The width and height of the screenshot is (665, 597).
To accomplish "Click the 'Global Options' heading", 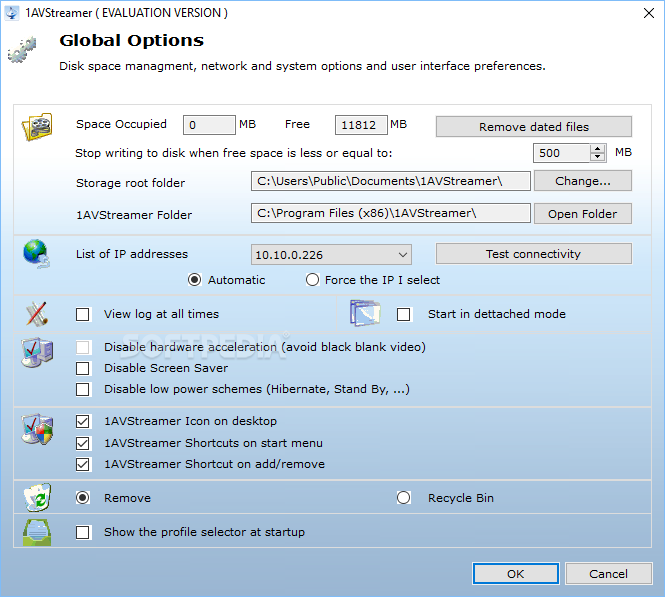I will (131, 41).
